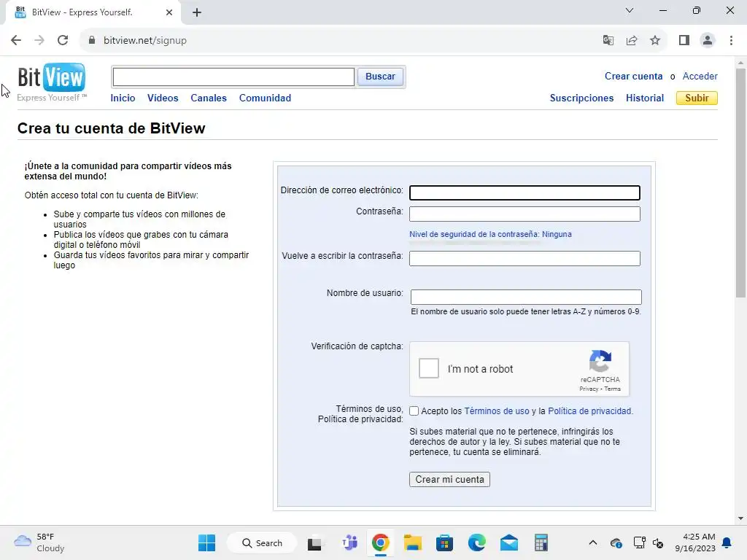Tick the accept terms checkbox

click(414, 411)
